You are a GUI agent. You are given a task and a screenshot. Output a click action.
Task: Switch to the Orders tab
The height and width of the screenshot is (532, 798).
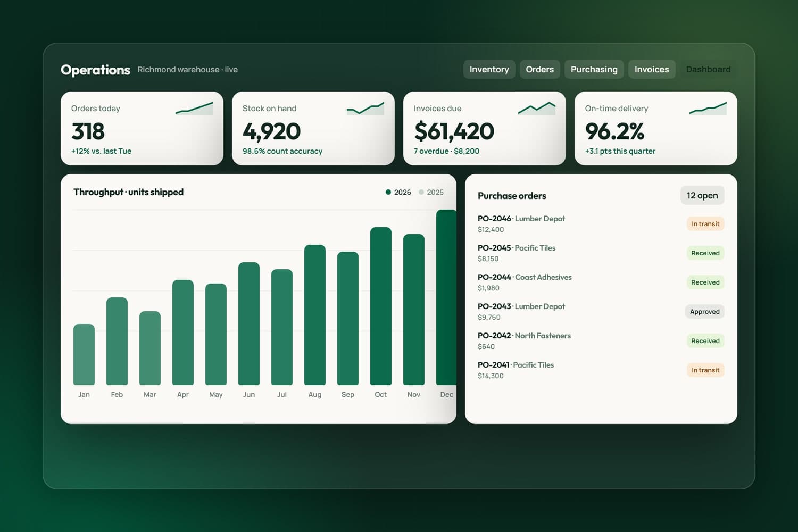pos(539,69)
